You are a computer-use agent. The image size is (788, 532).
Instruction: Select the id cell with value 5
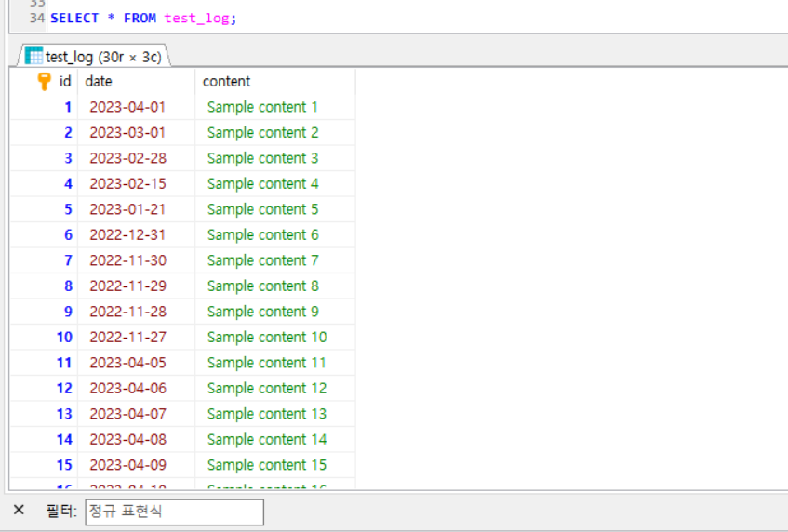pos(45,209)
